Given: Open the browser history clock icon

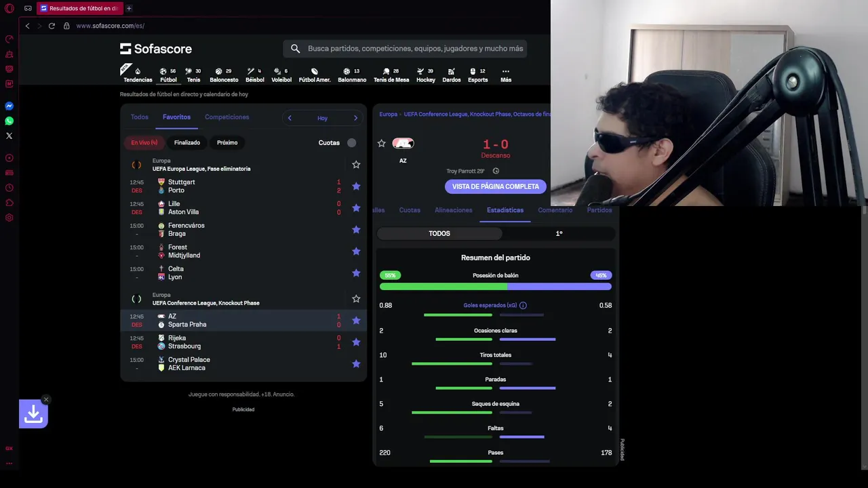Looking at the screenshot, I should pyautogui.click(x=9, y=188).
